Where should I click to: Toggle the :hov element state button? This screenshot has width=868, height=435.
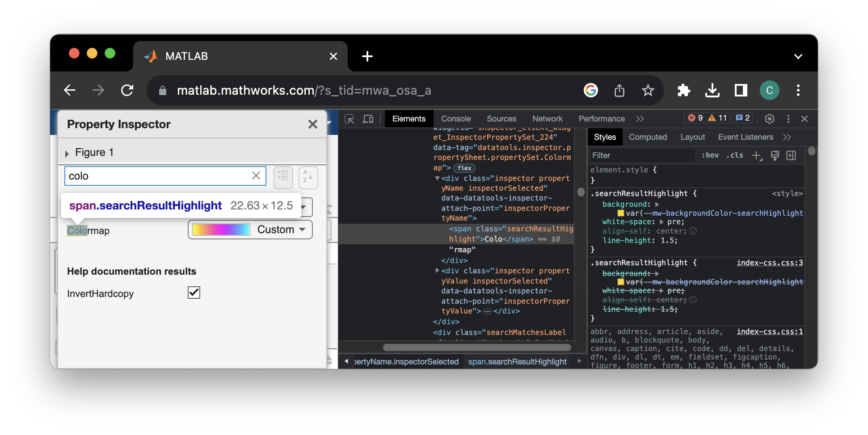click(710, 155)
